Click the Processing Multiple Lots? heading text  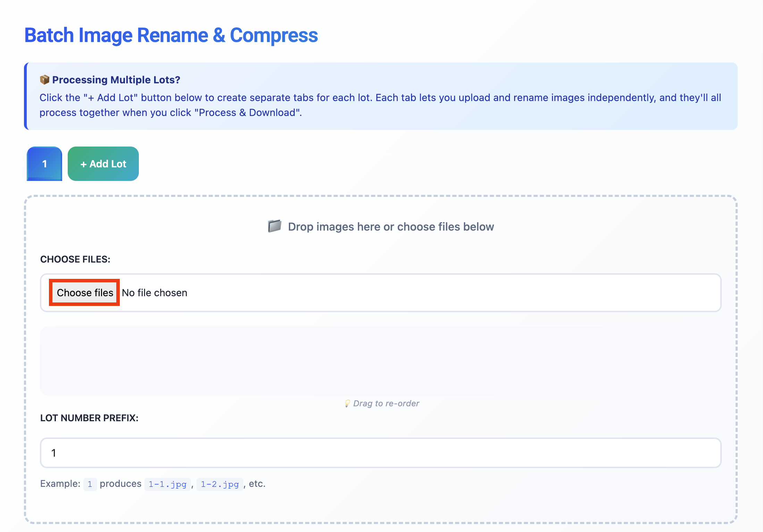pyautogui.click(x=116, y=80)
